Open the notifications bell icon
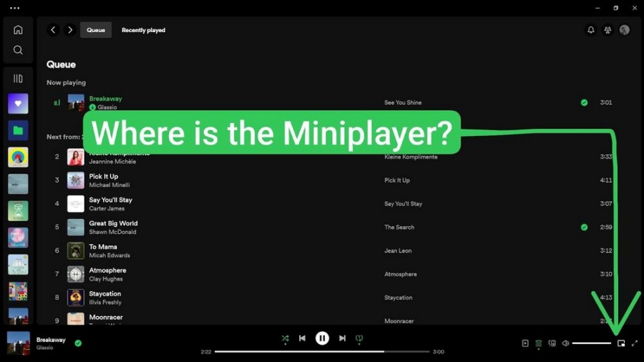The width and height of the screenshot is (644, 362). pos(590,30)
